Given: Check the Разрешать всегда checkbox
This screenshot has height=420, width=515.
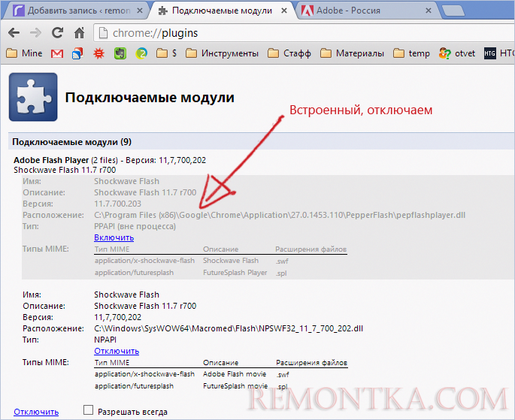Looking at the screenshot, I should tap(88, 409).
